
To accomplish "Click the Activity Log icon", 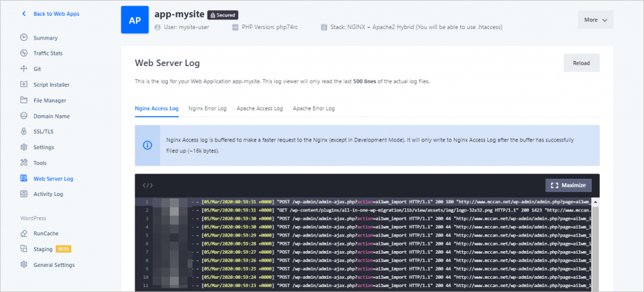I will (x=24, y=194).
